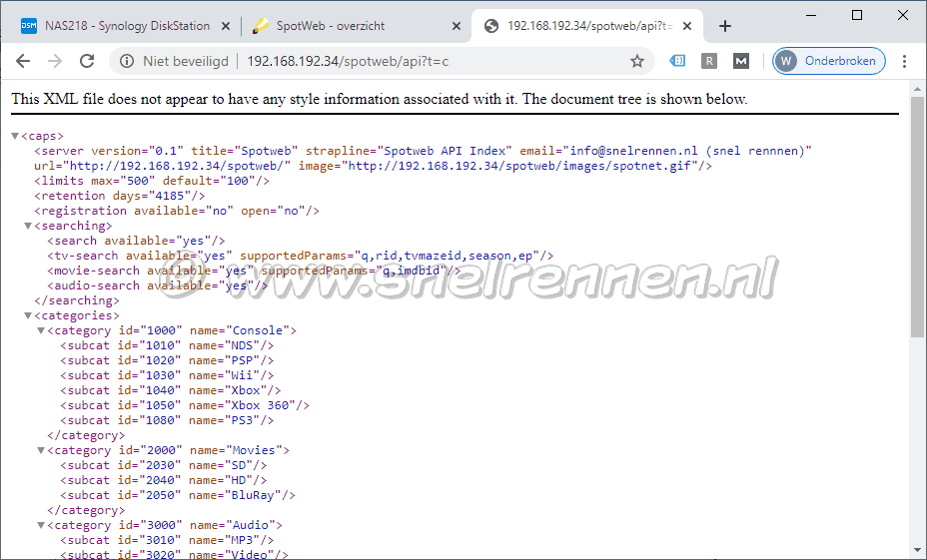Maximize the Chrome window

pos(857,15)
